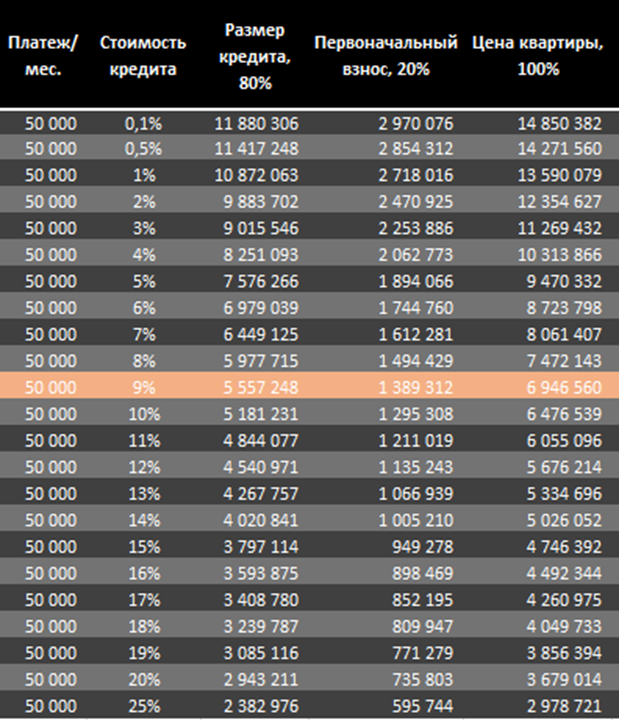Select the 17% rate cell
This screenshot has height=720, width=619.
144,600
